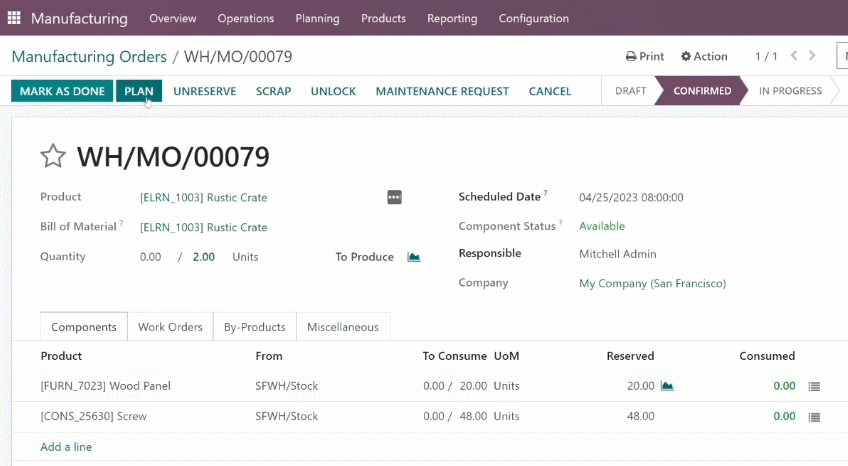This screenshot has height=466, width=848.
Task: Click the Print printer icon
Action: point(631,56)
